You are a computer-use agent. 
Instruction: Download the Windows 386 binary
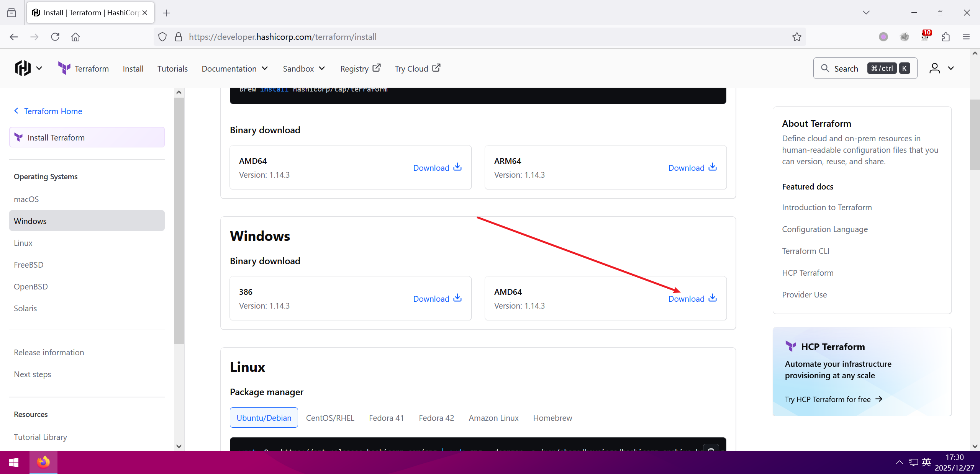[437, 298]
